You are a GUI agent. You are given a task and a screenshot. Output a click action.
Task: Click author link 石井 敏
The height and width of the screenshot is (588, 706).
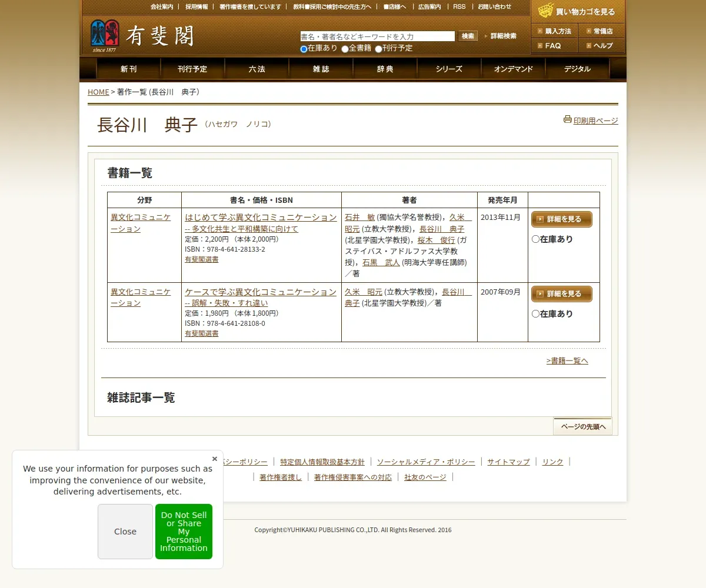359,218
